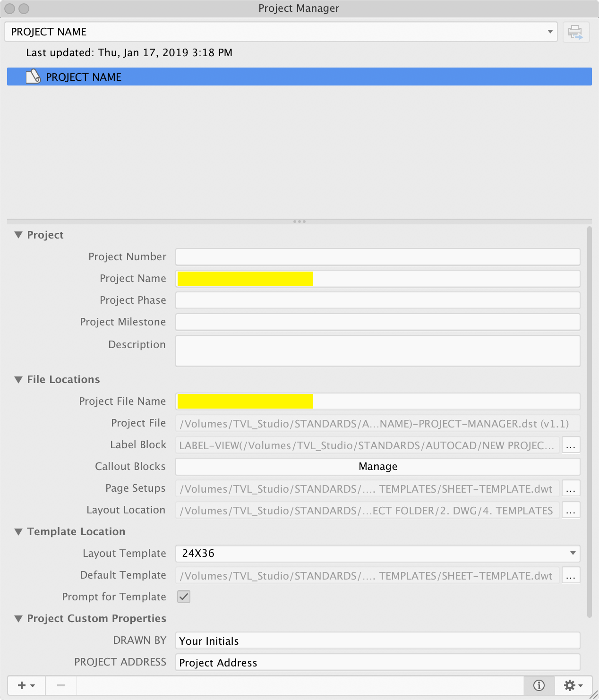599x700 pixels.
Task: Collapse the Project section
Action: tap(18, 235)
